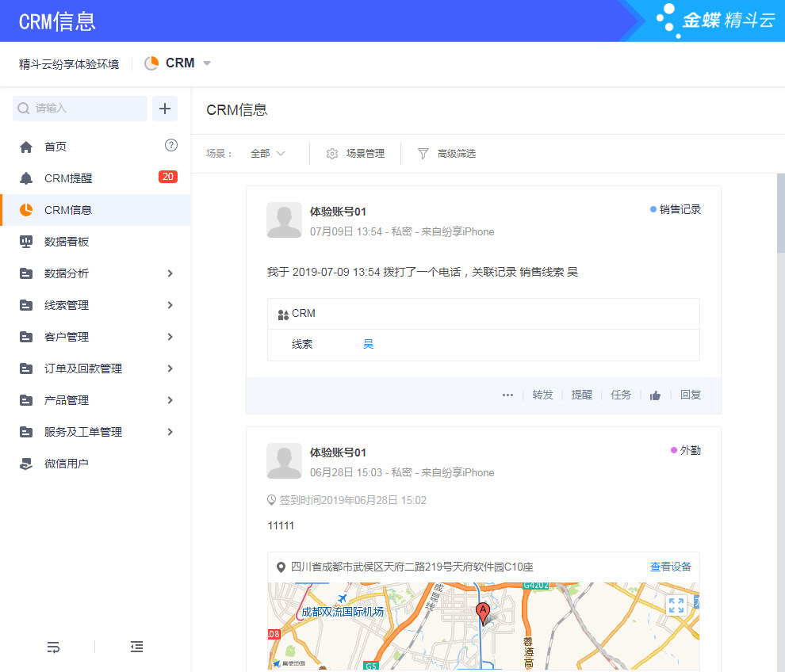The image size is (785, 672).
Task: Expand the 订单及回款管理 chevron
Action: 170,368
